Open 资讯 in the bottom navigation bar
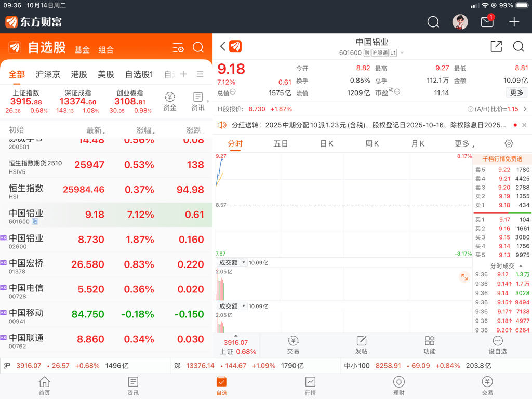 [x=133, y=386]
